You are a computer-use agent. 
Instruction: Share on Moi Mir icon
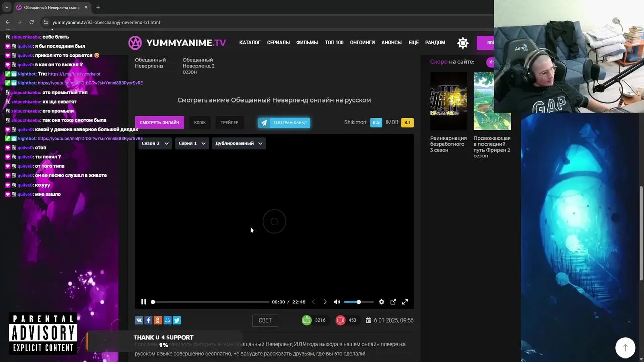pyautogui.click(x=168, y=320)
